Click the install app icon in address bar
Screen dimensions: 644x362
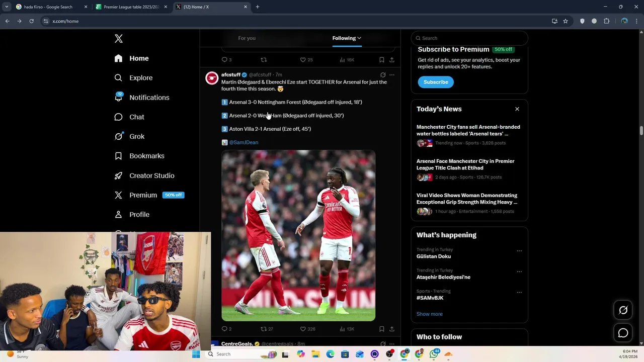(554, 21)
